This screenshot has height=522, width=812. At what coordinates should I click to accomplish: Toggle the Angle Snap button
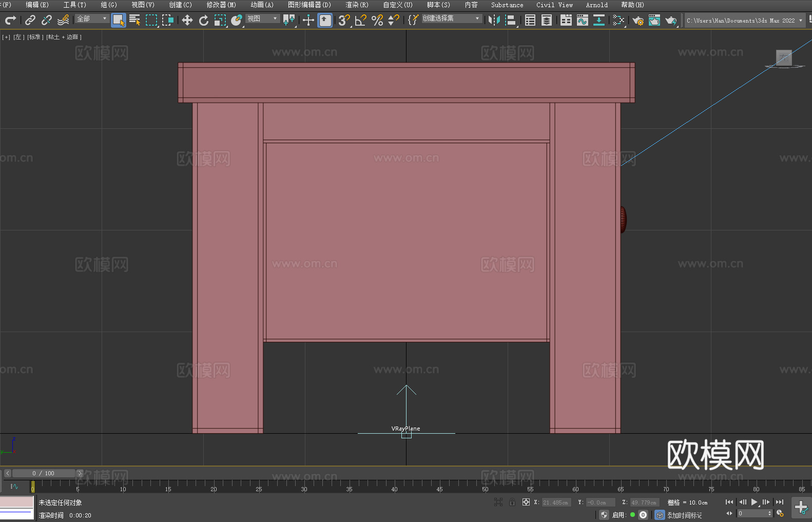click(361, 20)
